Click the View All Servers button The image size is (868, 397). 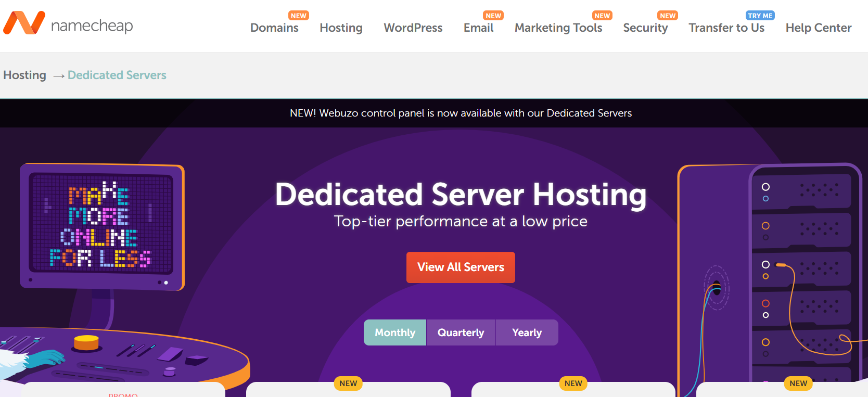click(461, 267)
